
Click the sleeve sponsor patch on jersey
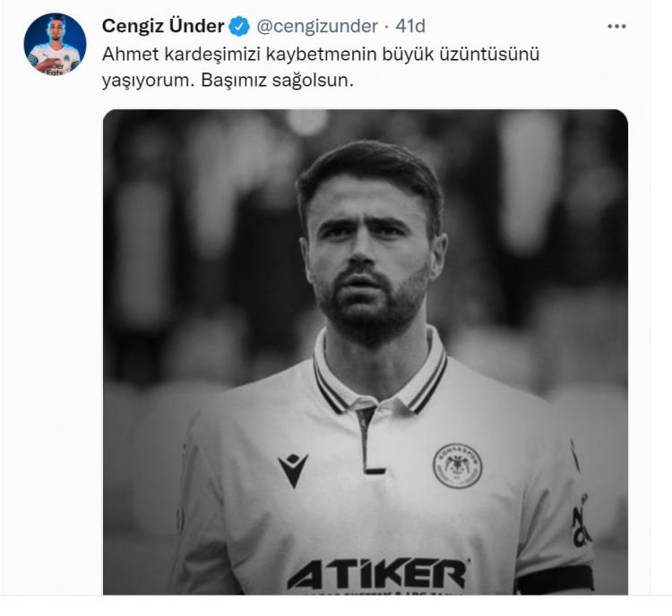pyautogui.click(x=582, y=519)
